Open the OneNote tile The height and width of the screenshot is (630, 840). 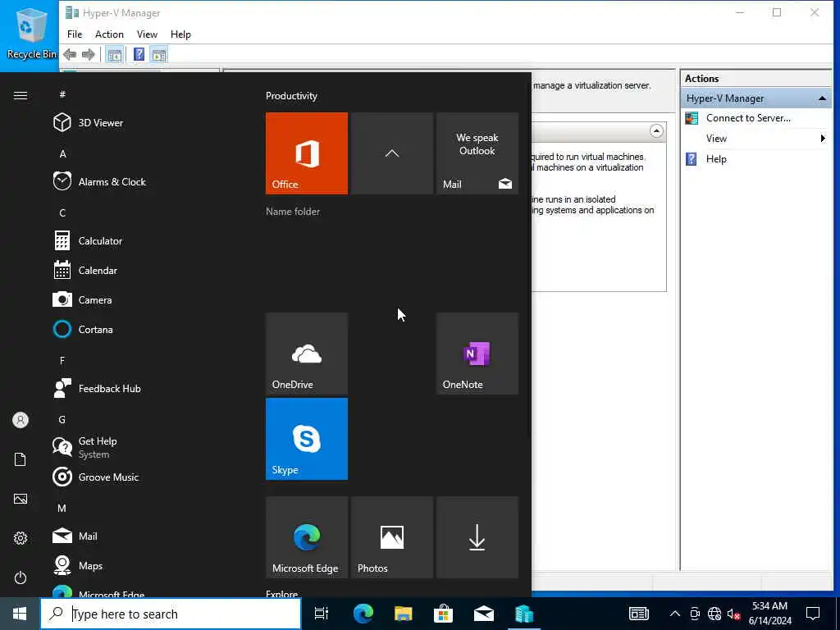coord(477,354)
